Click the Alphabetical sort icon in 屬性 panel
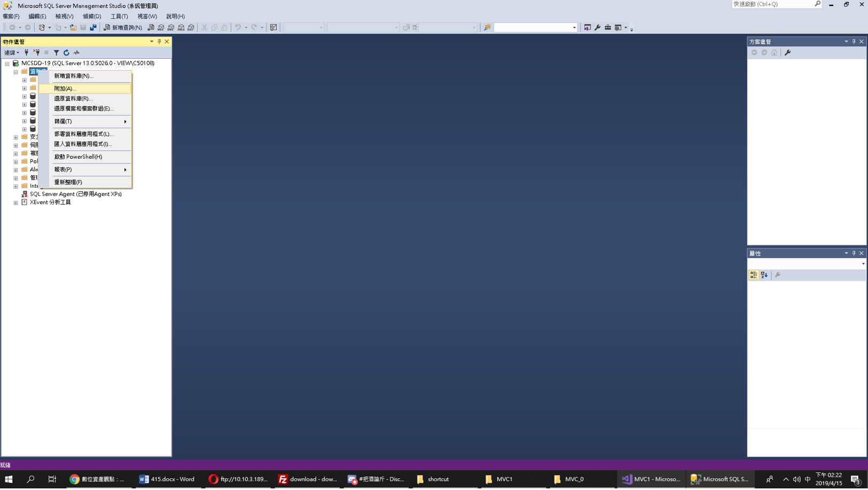 764,275
